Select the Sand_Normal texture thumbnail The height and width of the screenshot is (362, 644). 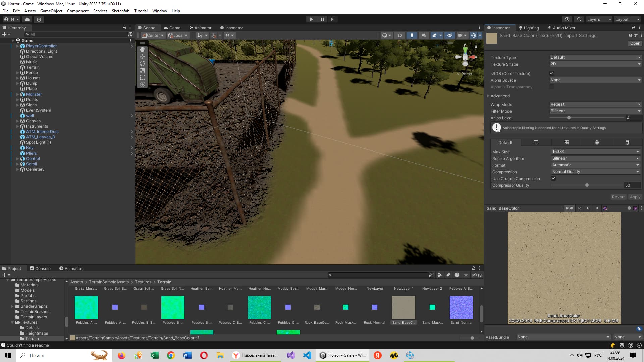461,307
